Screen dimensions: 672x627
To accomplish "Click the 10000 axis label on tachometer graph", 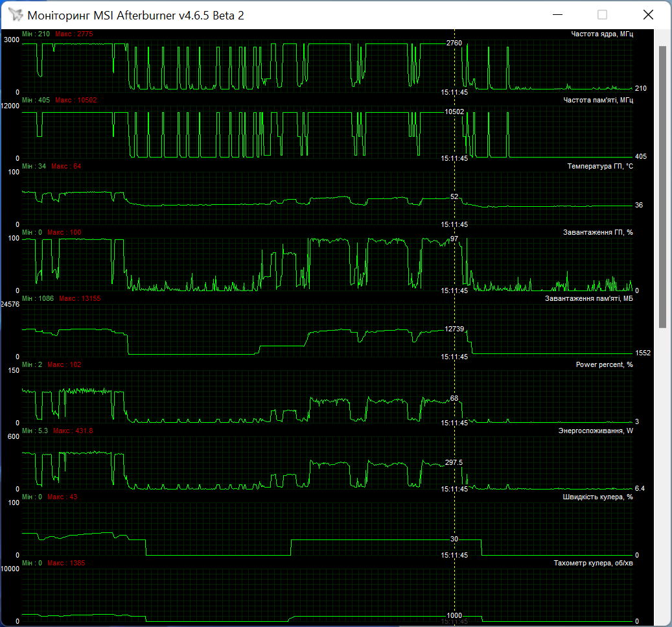I will [x=10, y=569].
